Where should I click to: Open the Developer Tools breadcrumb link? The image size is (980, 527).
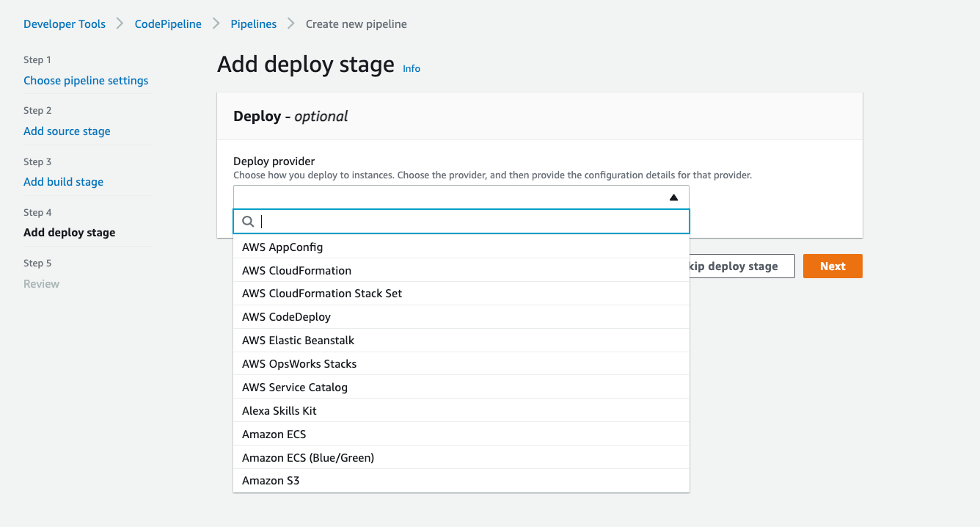point(65,24)
